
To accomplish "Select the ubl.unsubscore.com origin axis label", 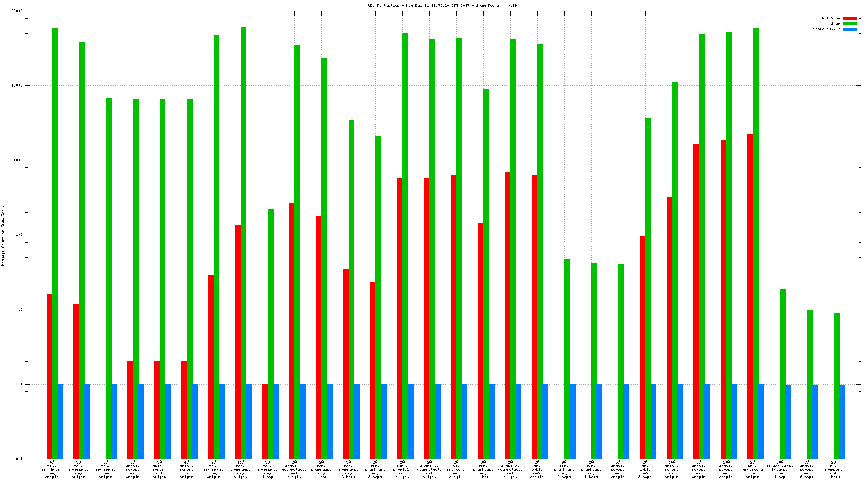I will (752, 469).
